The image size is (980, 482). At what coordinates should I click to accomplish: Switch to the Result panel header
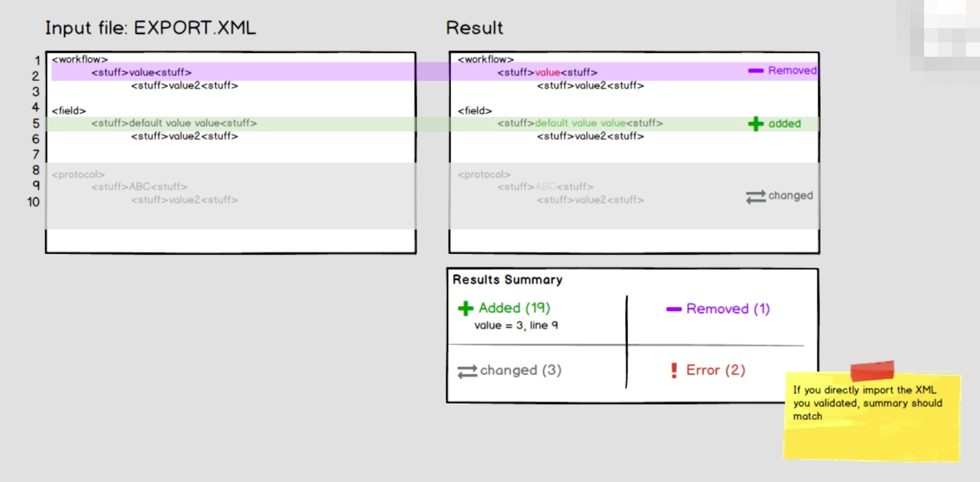(475, 27)
